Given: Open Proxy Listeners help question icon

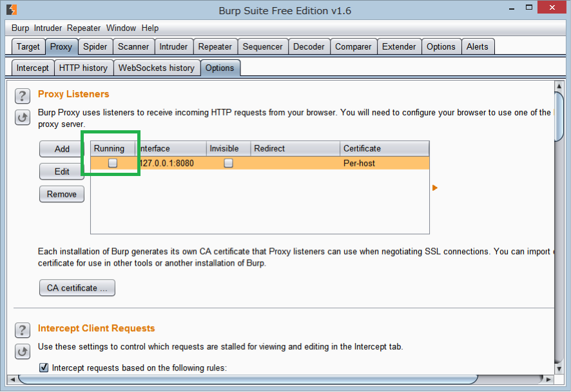Looking at the screenshot, I should (22, 96).
